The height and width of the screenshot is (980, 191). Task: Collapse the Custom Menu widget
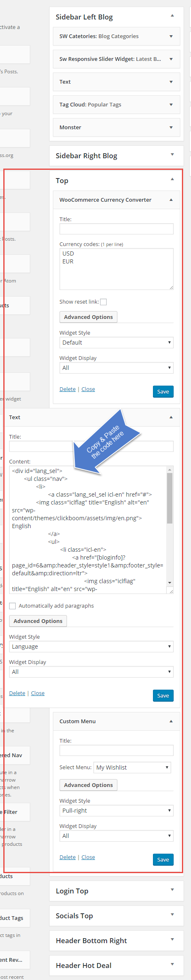pyautogui.click(x=171, y=722)
